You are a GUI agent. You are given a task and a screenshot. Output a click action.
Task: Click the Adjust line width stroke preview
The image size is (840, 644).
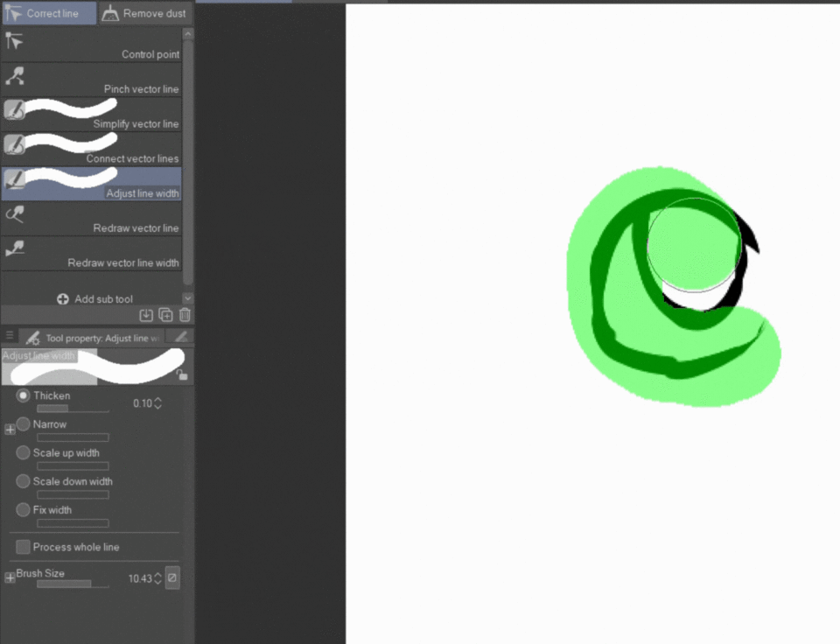point(97,367)
